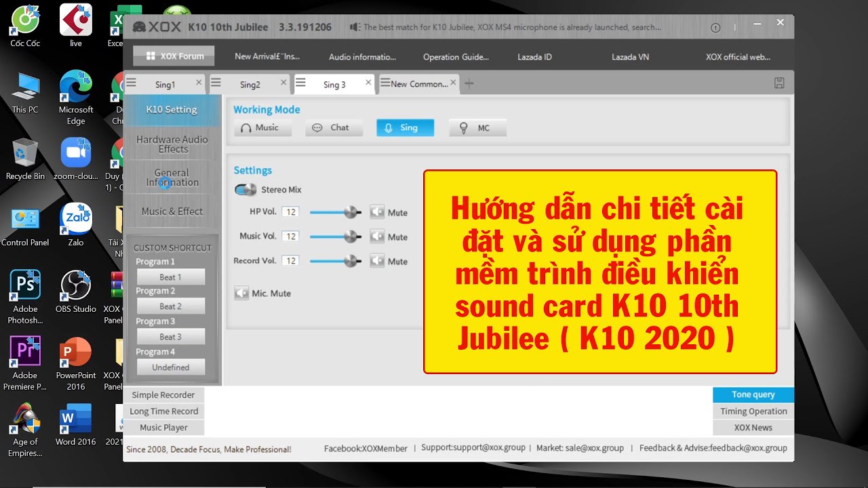Launch PowerPoint 2016 from the desktop
The height and width of the screenshot is (488, 868).
76,363
